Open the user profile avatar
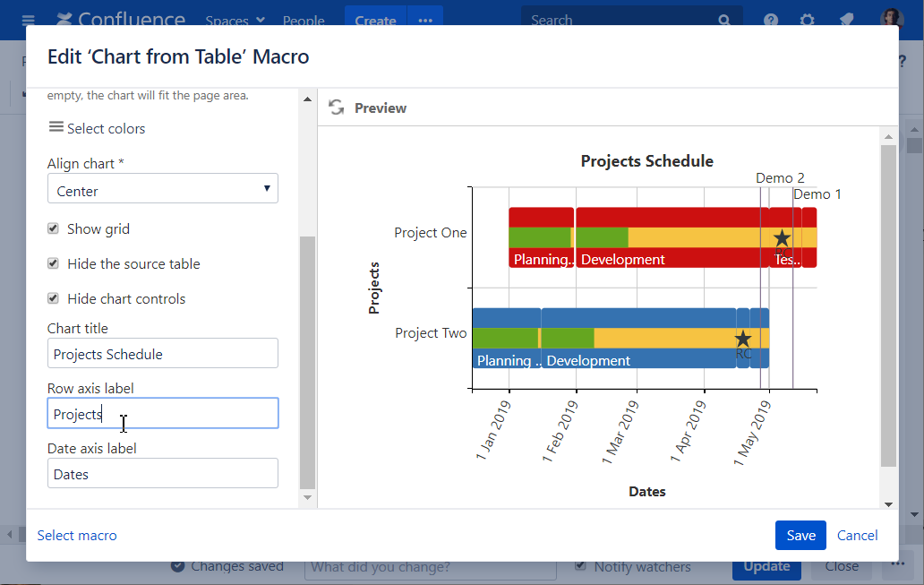 click(892, 20)
